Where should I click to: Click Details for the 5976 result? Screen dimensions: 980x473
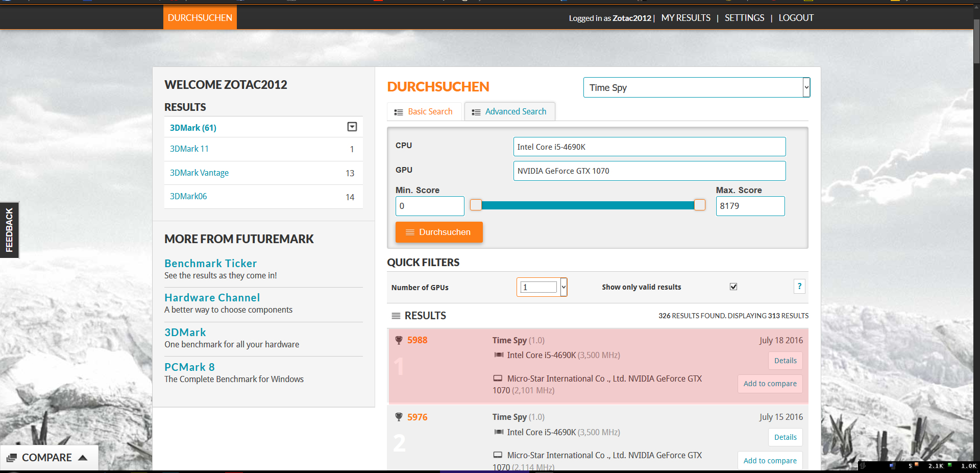pyautogui.click(x=785, y=437)
